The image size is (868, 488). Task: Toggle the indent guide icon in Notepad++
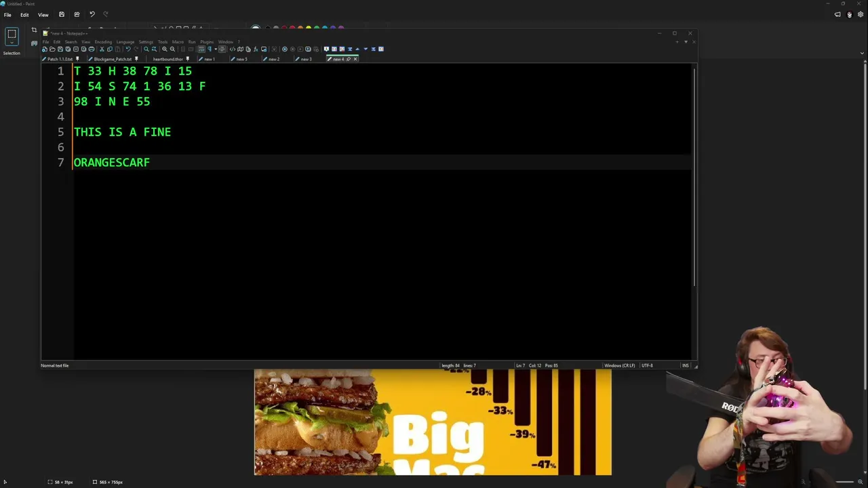[222, 49]
